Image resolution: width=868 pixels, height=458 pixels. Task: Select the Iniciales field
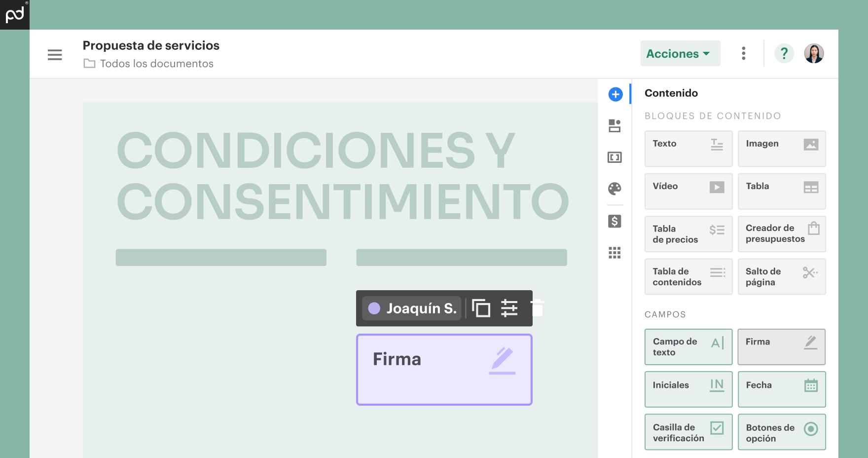(x=688, y=389)
